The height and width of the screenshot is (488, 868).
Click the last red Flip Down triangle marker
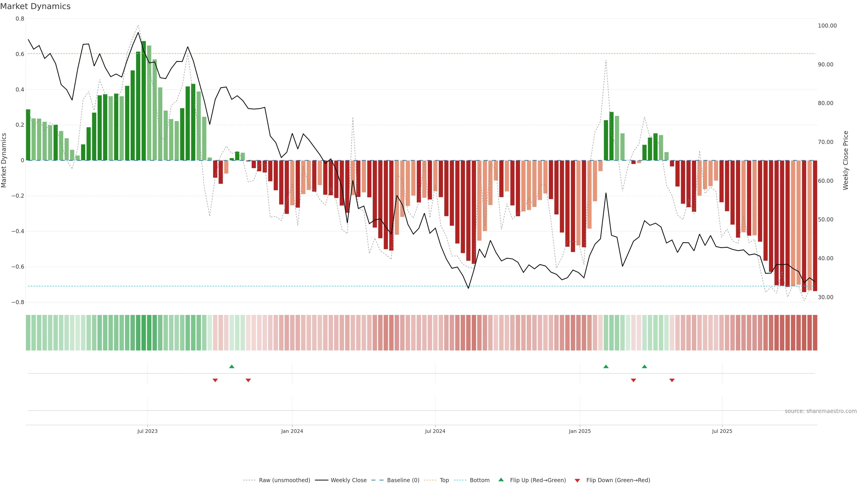pyautogui.click(x=672, y=380)
